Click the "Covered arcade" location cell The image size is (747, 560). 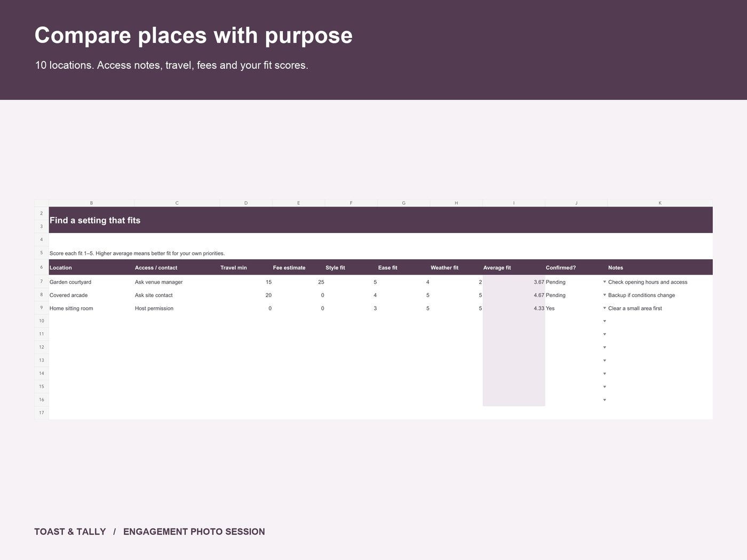point(91,295)
